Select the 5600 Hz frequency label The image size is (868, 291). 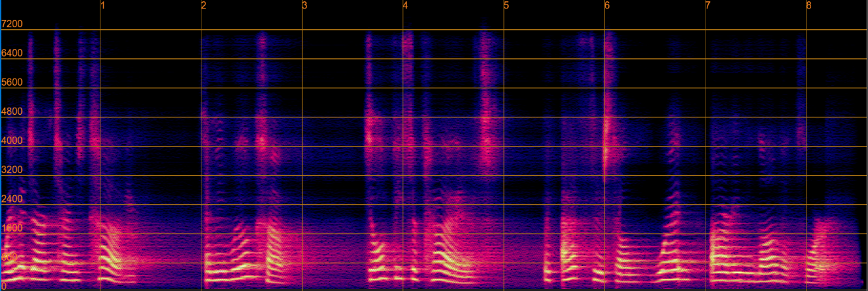(x=13, y=82)
